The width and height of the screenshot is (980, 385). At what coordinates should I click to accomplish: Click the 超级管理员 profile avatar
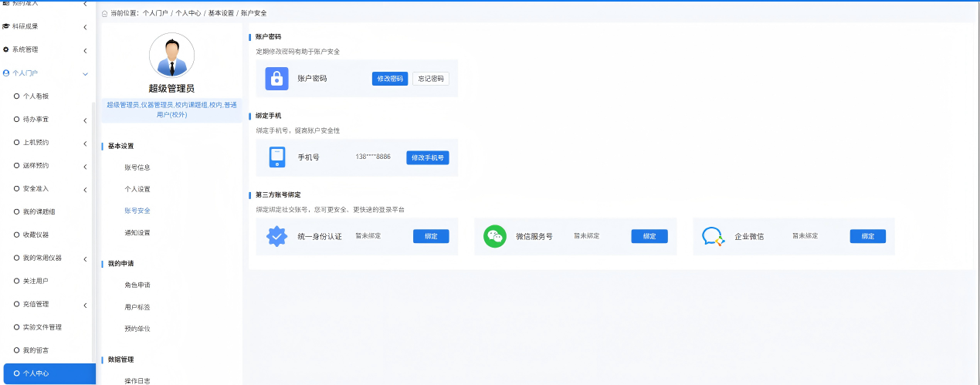[x=171, y=56]
